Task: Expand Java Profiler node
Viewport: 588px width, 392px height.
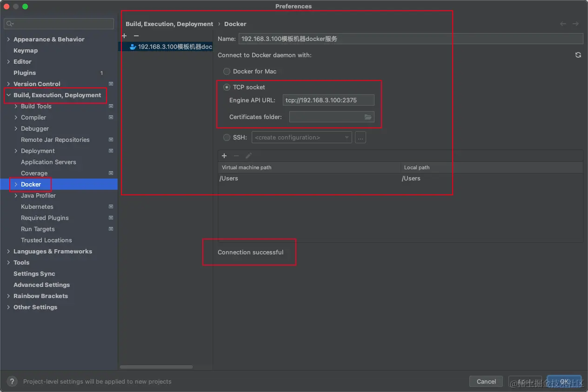Action: click(16, 196)
